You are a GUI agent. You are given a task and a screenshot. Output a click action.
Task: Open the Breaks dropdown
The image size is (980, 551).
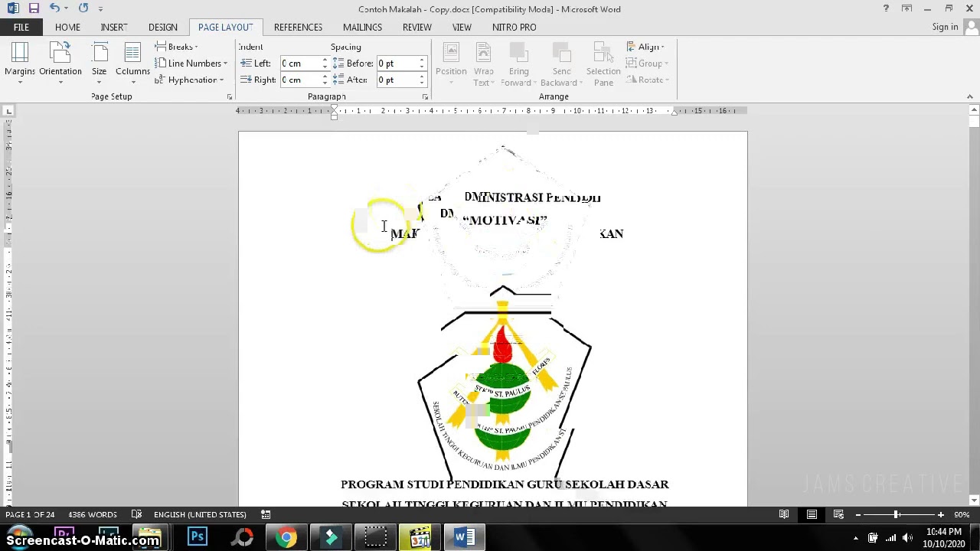coord(177,47)
